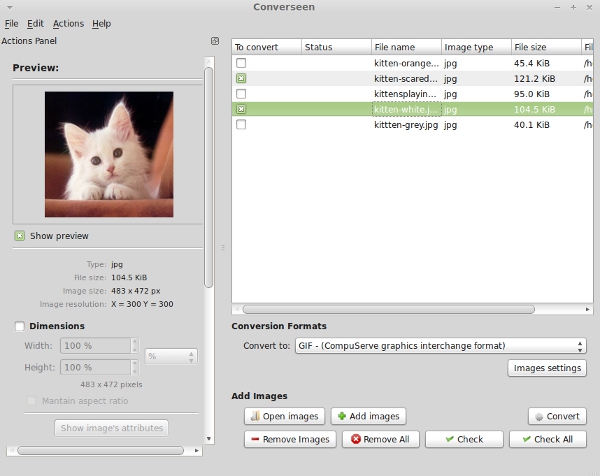Check the kitten-orange row checkbox
Screen dimensions: 600x476
[241, 63]
